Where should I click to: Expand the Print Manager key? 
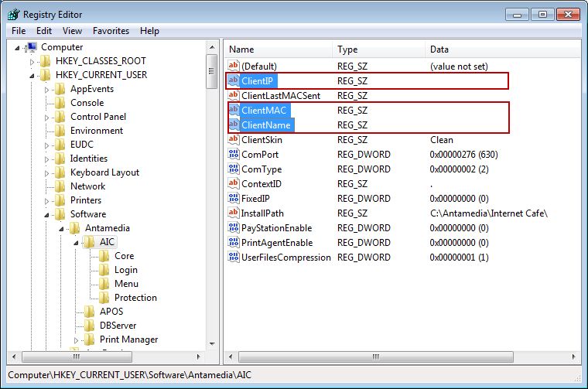(x=76, y=340)
